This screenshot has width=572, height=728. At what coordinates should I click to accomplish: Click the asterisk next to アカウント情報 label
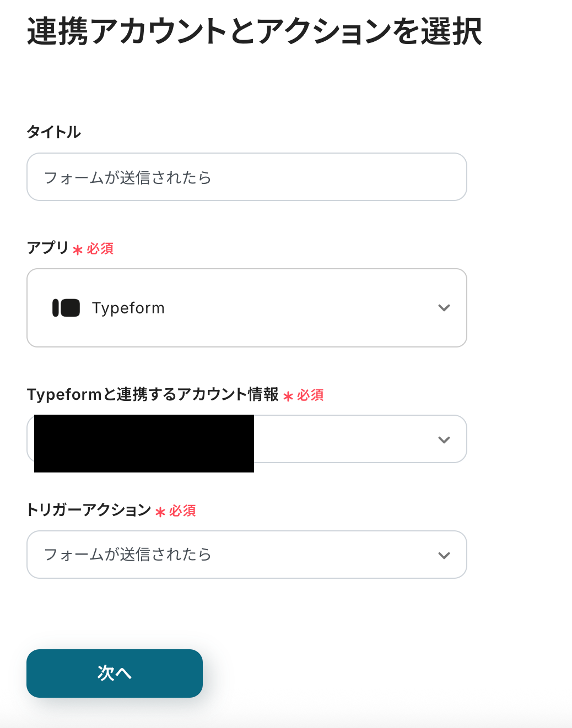click(288, 396)
